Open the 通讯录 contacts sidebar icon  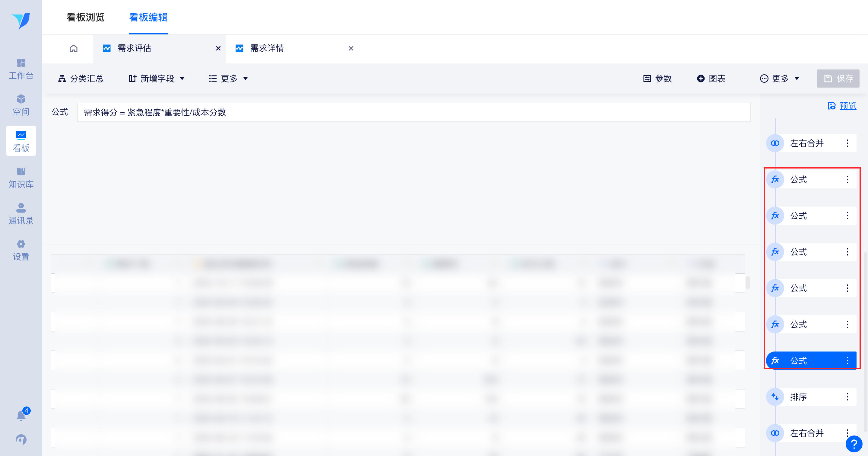tap(21, 214)
